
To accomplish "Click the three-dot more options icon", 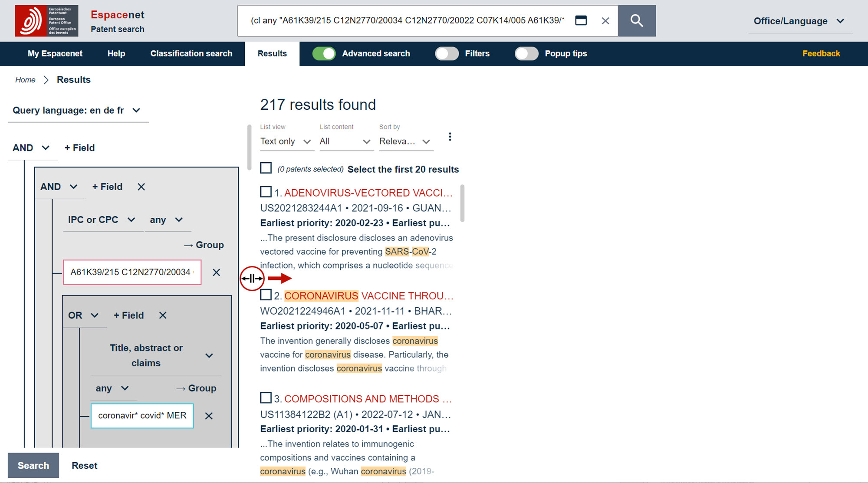I will (450, 137).
